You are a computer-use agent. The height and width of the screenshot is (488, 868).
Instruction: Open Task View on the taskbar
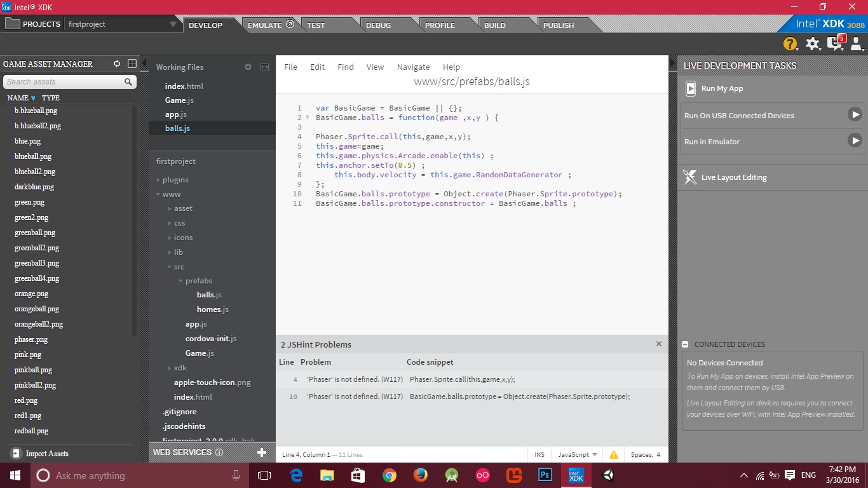(264, 475)
